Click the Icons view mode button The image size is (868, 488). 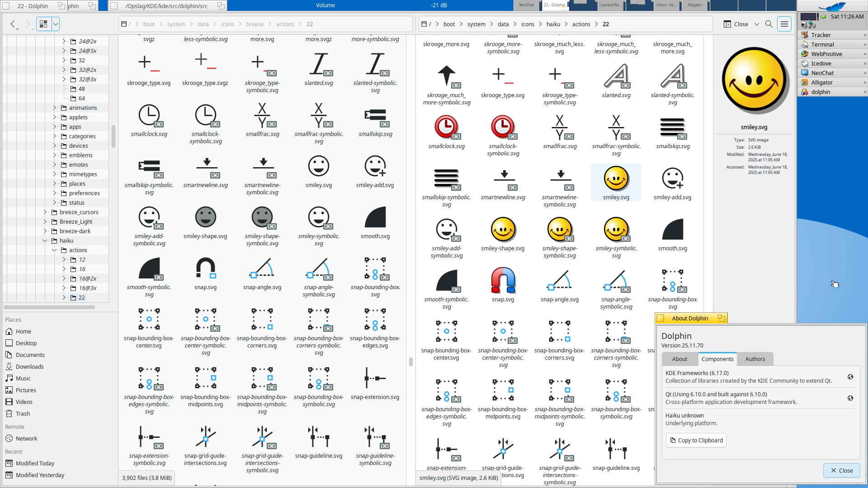point(44,24)
